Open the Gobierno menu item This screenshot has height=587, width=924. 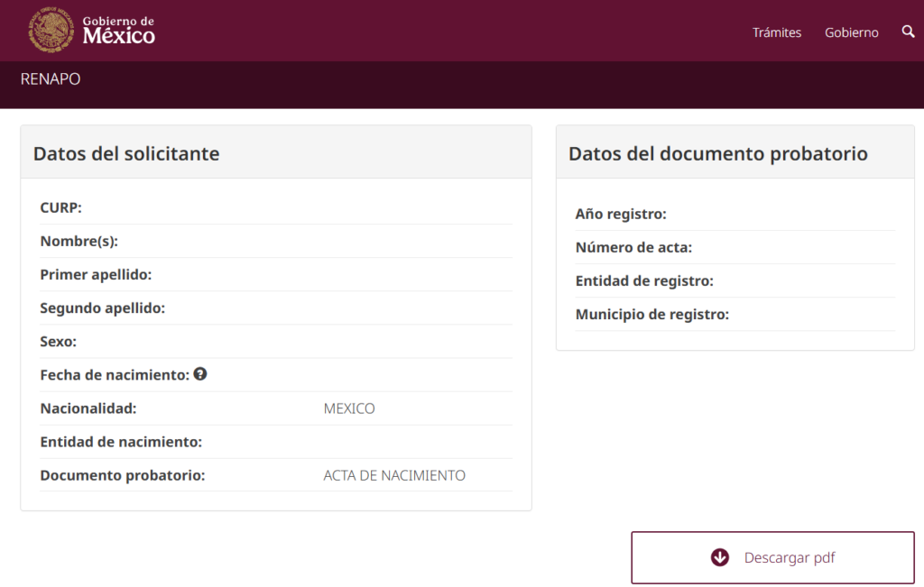[851, 32]
